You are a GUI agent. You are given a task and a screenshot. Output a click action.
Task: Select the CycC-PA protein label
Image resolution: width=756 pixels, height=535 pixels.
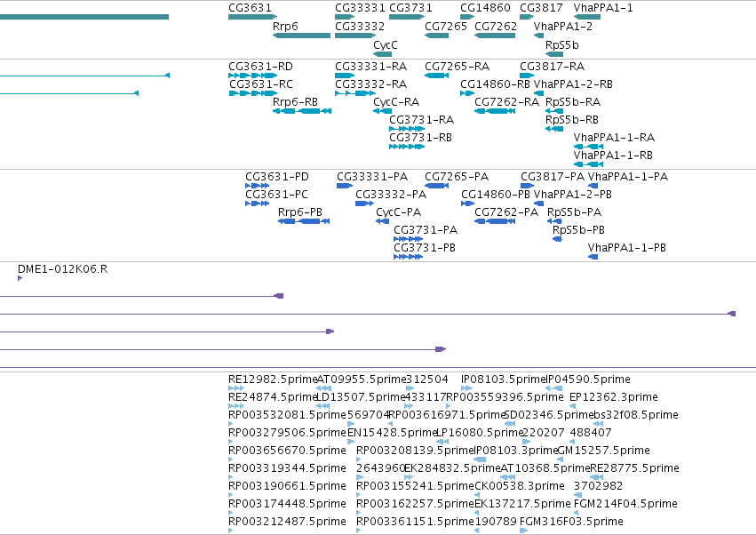(x=398, y=212)
